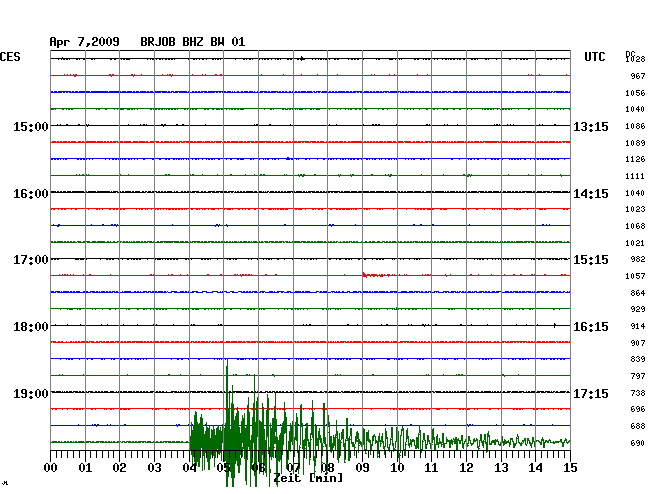The image size is (650, 494).
Task: Click the earthquake onset on the bottom green trace
Action: [191, 441]
